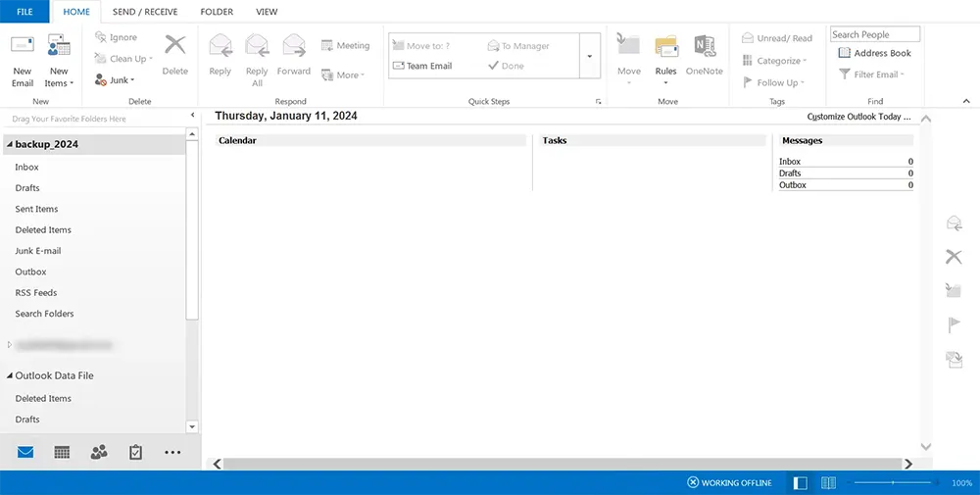Open Outbox link in Messages panel

(793, 185)
